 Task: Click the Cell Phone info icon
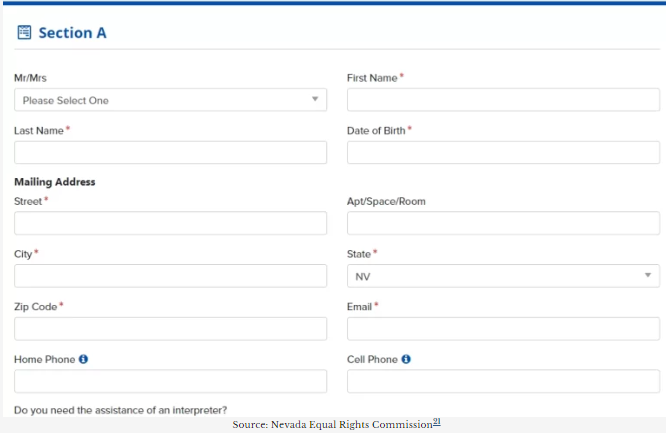[406, 359]
